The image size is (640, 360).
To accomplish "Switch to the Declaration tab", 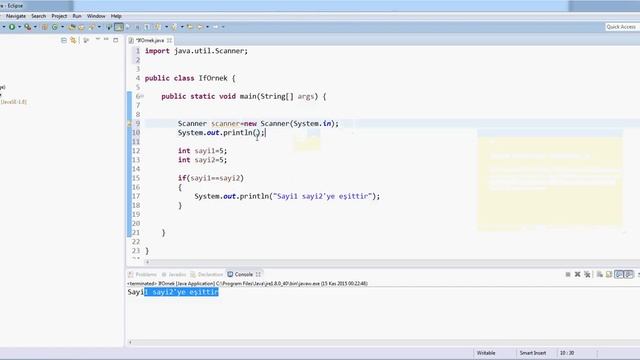I will (x=207, y=274).
